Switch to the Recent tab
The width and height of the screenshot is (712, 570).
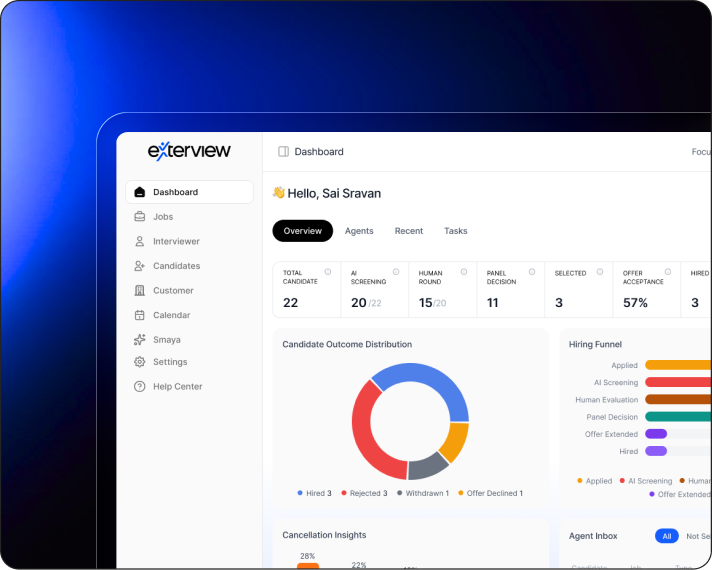point(409,231)
